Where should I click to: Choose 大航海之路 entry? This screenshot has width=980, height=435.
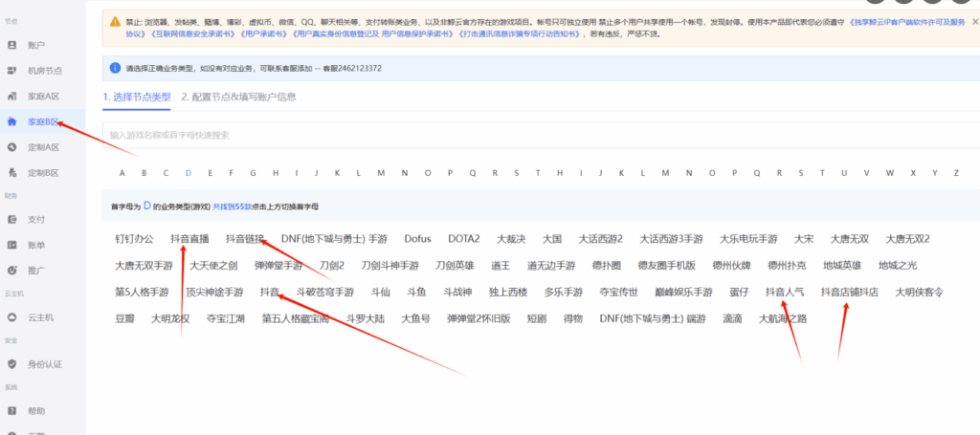pyautogui.click(x=783, y=318)
